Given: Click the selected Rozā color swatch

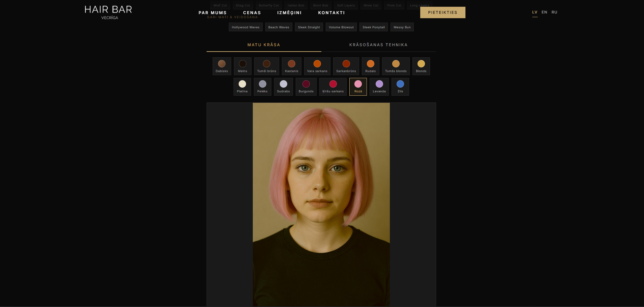Looking at the screenshot, I should click(358, 87).
